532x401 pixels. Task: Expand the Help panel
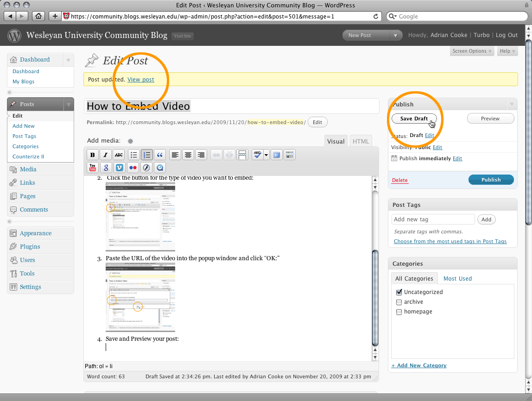coord(507,51)
